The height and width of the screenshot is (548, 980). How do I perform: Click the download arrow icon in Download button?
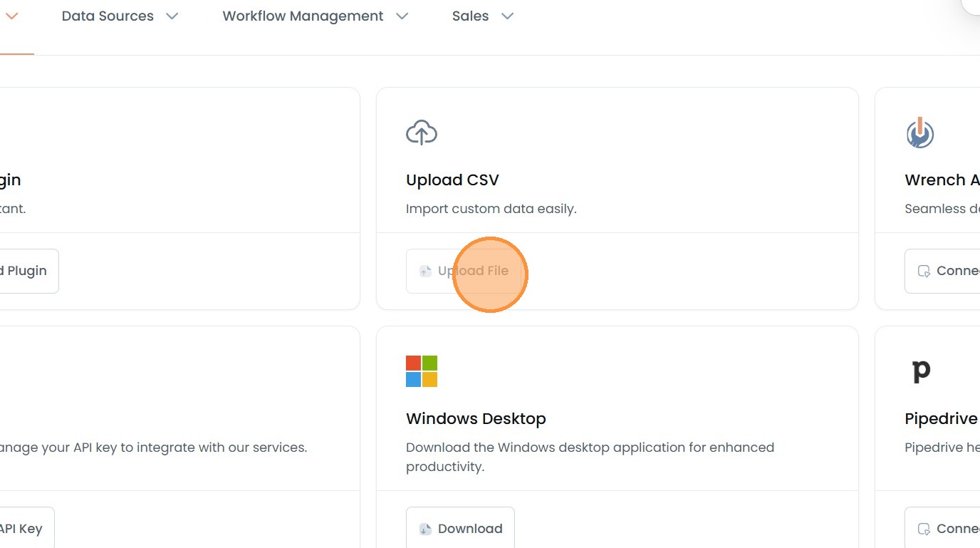(425, 529)
